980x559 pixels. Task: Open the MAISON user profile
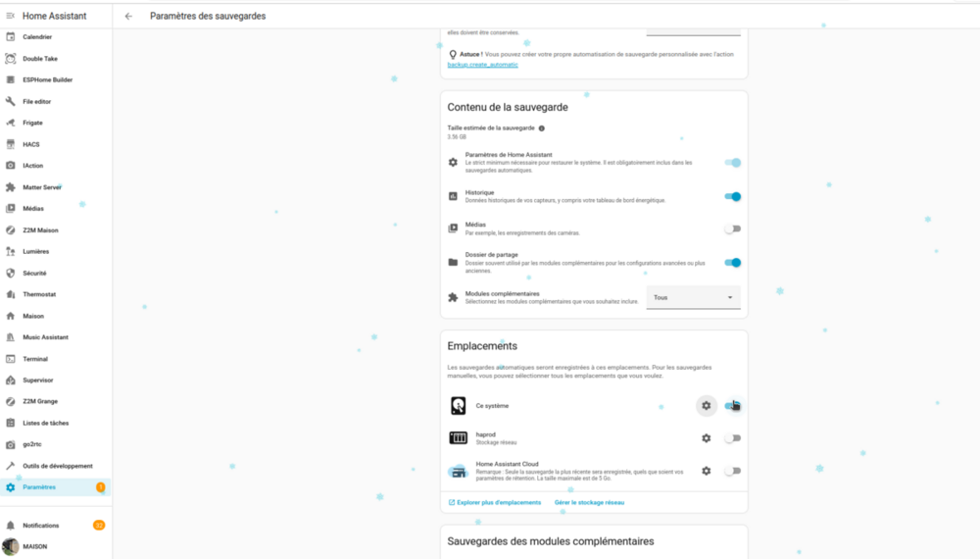(x=56, y=546)
